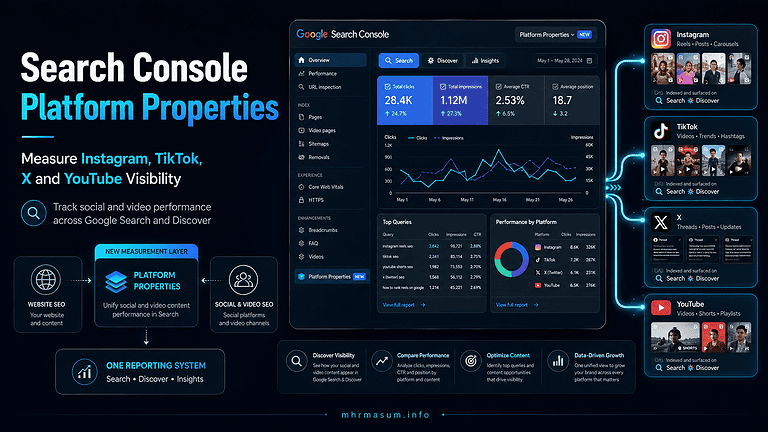This screenshot has height=432, width=768.
Task: Click the mhrmasum.info link at the bottom
Action: [385, 415]
